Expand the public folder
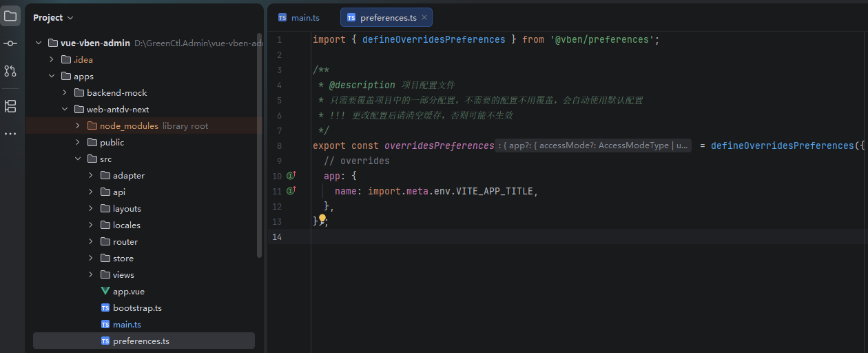Image resolution: width=868 pixels, height=353 pixels. click(x=78, y=142)
